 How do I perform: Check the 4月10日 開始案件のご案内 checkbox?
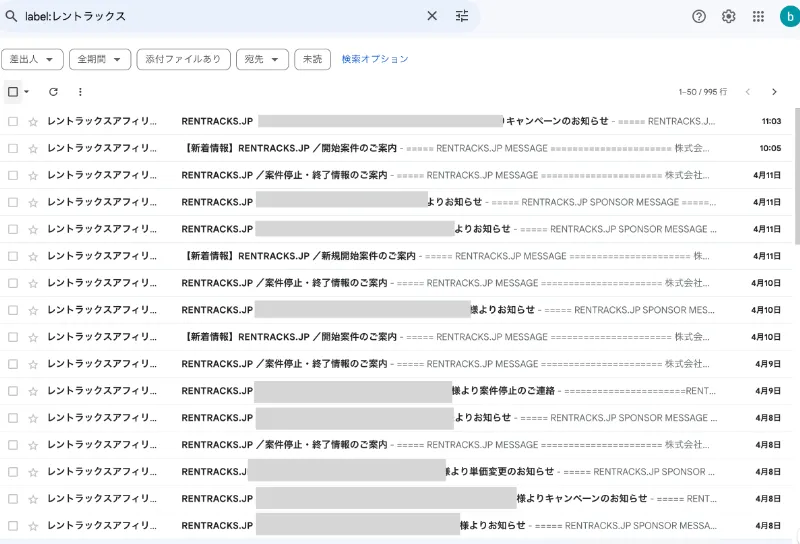[x=13, y=337]
